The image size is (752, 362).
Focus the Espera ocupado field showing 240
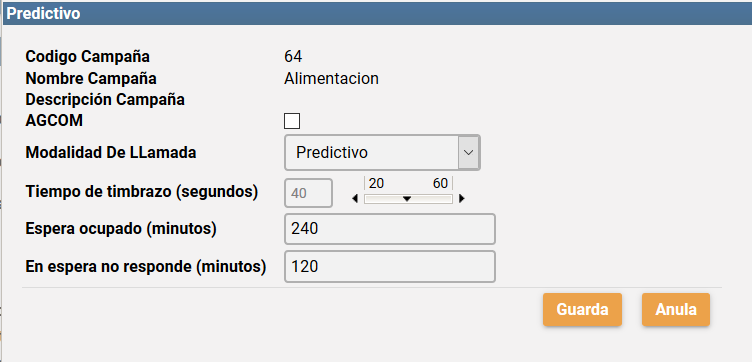point(389,229)
